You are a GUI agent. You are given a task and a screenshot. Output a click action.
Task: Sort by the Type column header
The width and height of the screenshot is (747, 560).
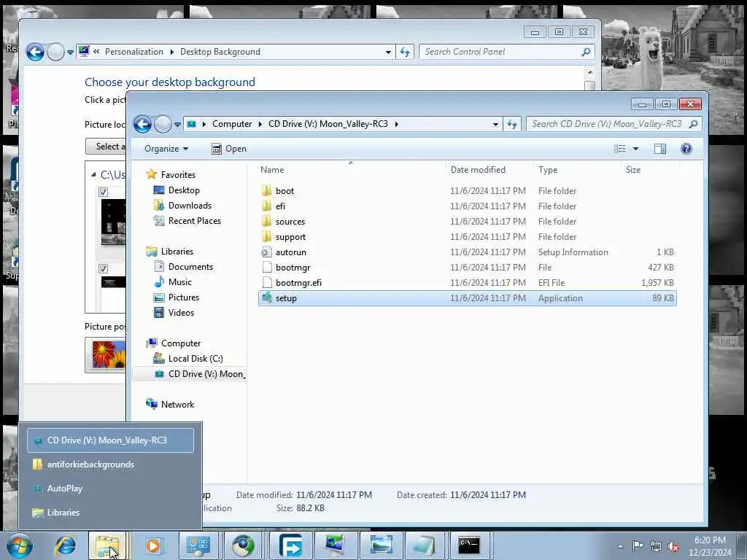[548, 169]
